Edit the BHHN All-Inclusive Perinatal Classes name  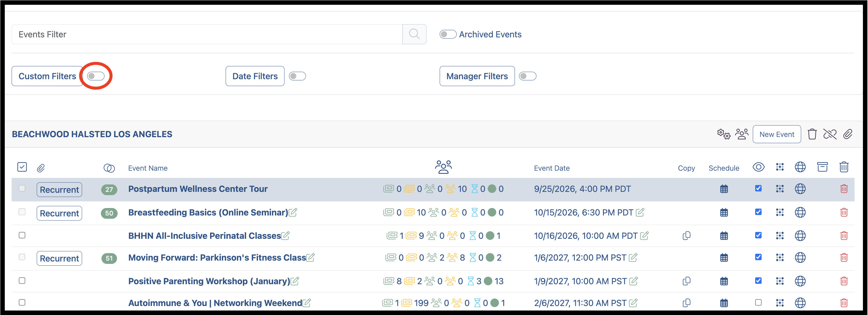[285, 236]
